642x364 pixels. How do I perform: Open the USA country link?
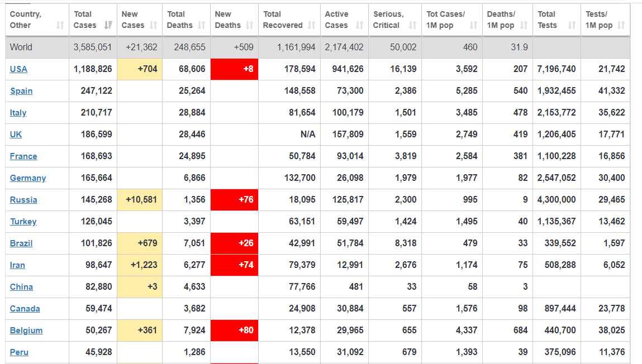coord(18,69)
